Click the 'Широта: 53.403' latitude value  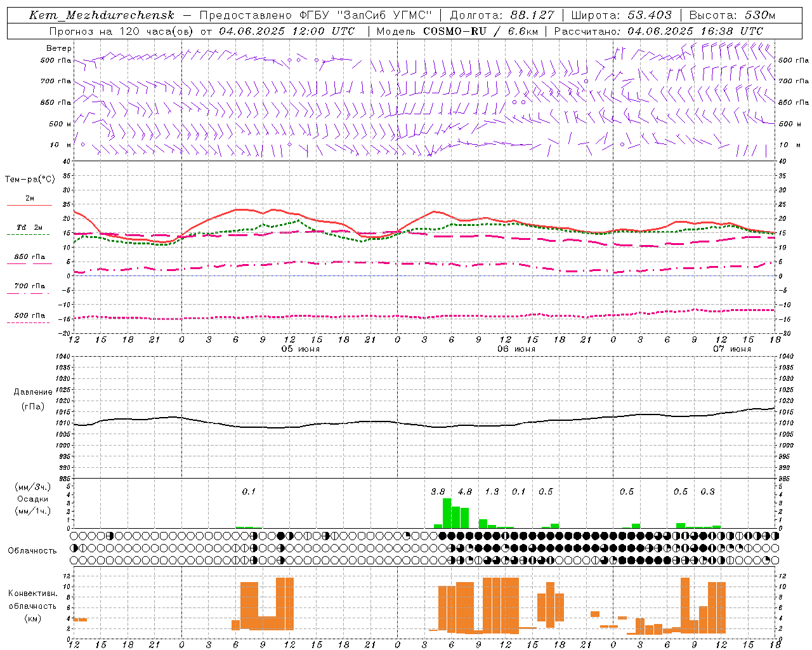click(x=621, y=15)
